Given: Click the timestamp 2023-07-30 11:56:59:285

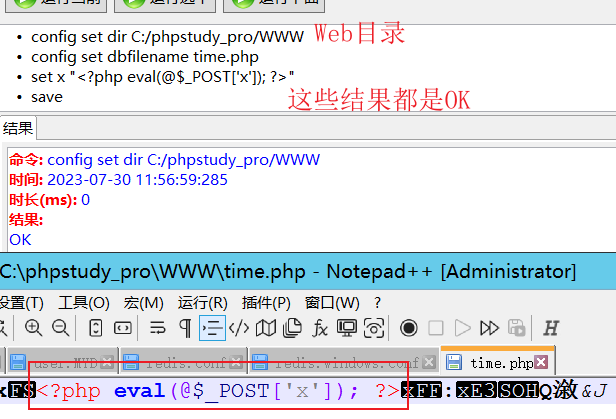Looking at the screenshot, I should tap(138, 180).
